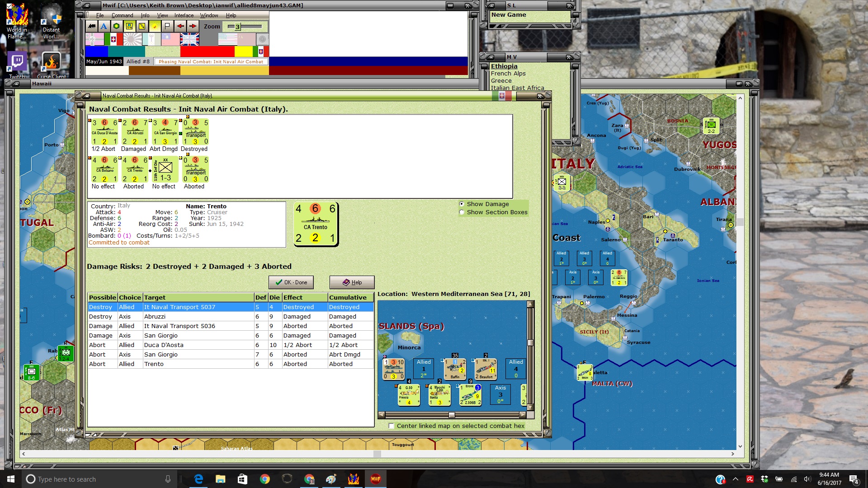Click the combat location map vertical scrollbar thumb

pos(530,343)
